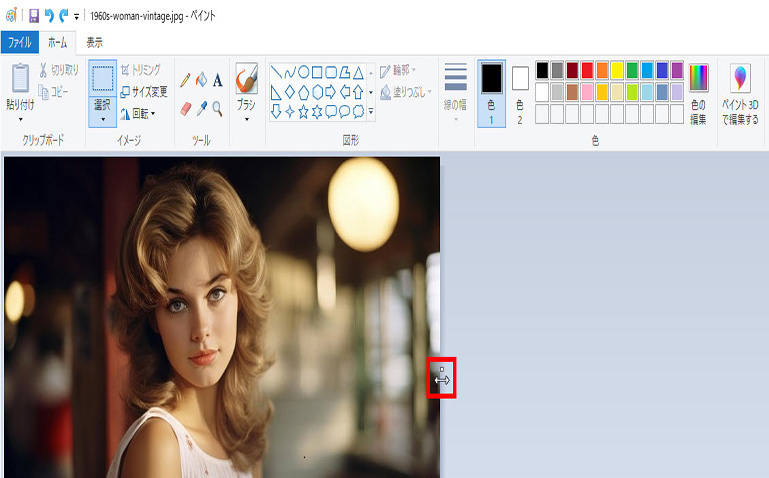This screenshot has height=478, width=769.
Task: Click the Save icon in title bar
Action: (x=33, y=16)
